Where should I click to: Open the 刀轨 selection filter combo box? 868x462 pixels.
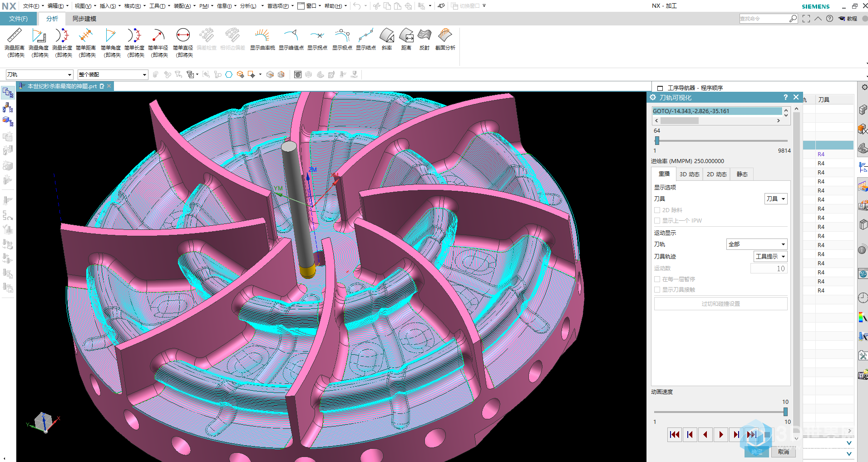(x=39, y=75)
